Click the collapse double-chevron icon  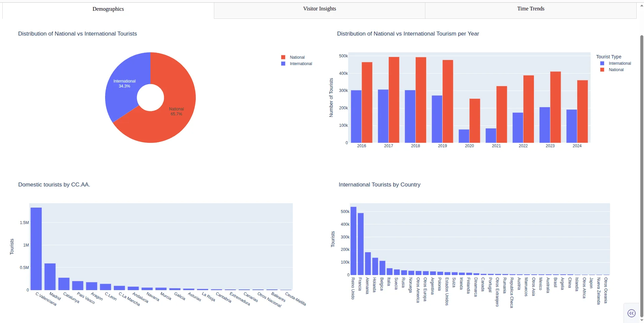point(631,313)
